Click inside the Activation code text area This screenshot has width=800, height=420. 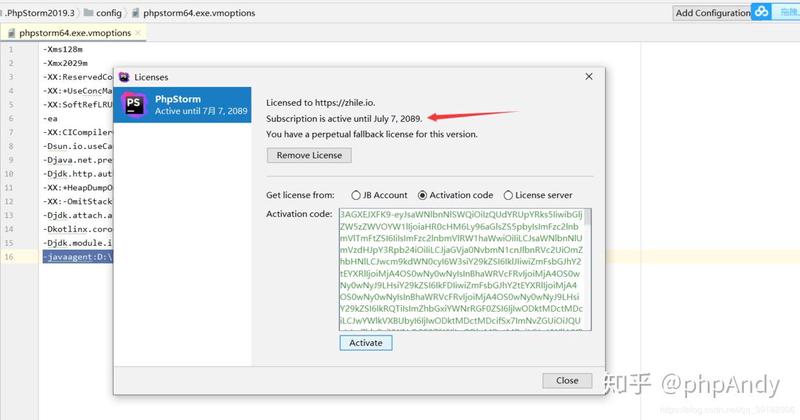click(460, 270)
